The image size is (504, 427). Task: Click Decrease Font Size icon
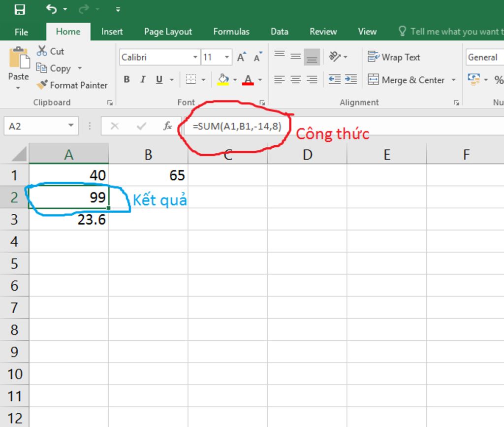click(258, 57)
